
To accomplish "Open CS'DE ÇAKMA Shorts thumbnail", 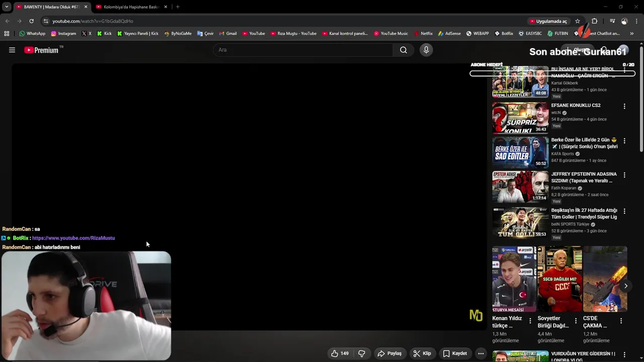I will coord(605,279).
